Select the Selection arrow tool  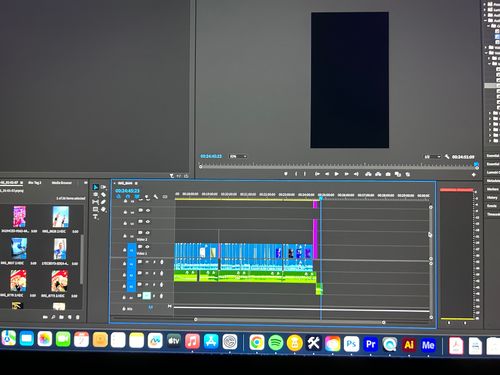coord(95,187)
